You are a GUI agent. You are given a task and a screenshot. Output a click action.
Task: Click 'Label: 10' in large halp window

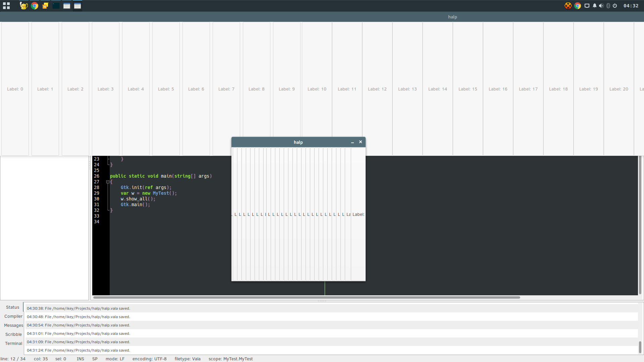(x=317, y=89)
